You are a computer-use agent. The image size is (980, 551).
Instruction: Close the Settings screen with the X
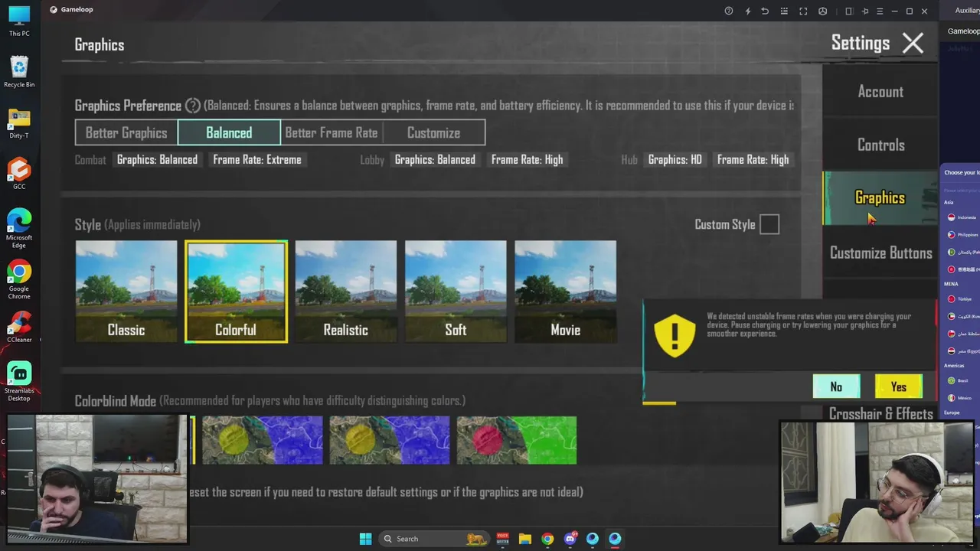click(x=913, y=44)
